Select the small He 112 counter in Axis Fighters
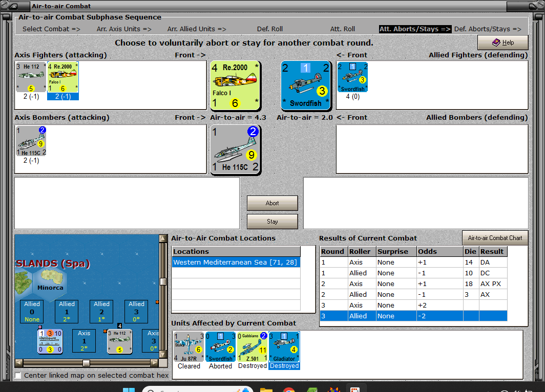 [x=31, y=77]
